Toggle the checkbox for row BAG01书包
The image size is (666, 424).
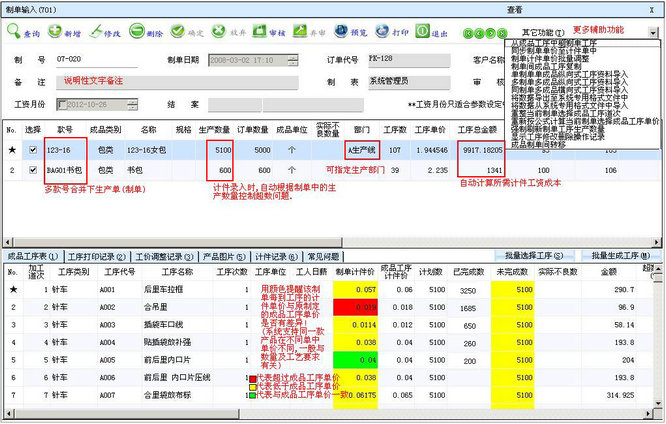[x=32, y=170]
